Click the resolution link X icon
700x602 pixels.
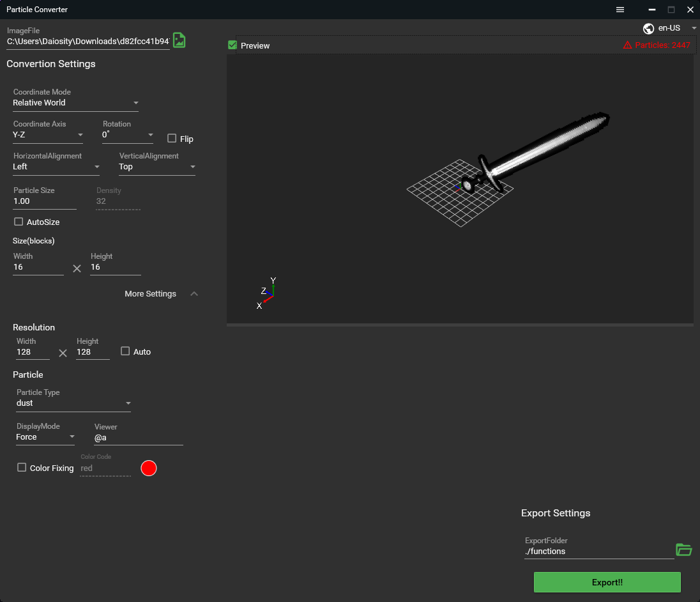(x=62, y=352)
